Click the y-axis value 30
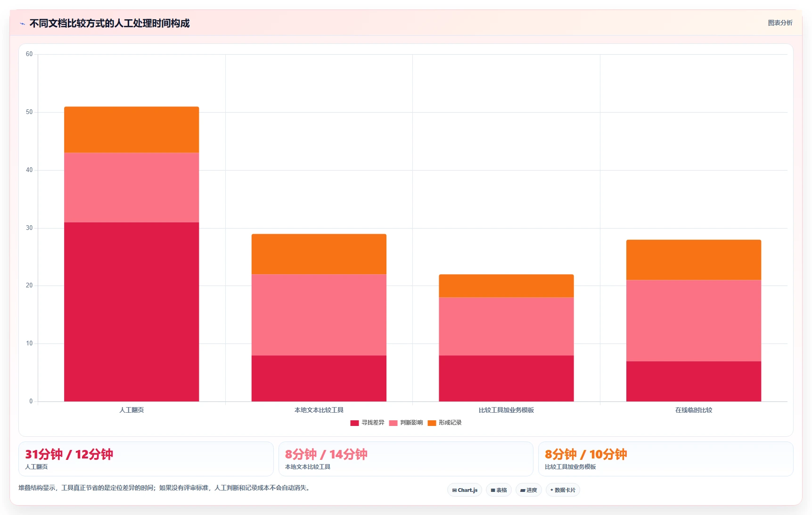The height and width of the screenshot is (515, 812). [x=29, y=228]
